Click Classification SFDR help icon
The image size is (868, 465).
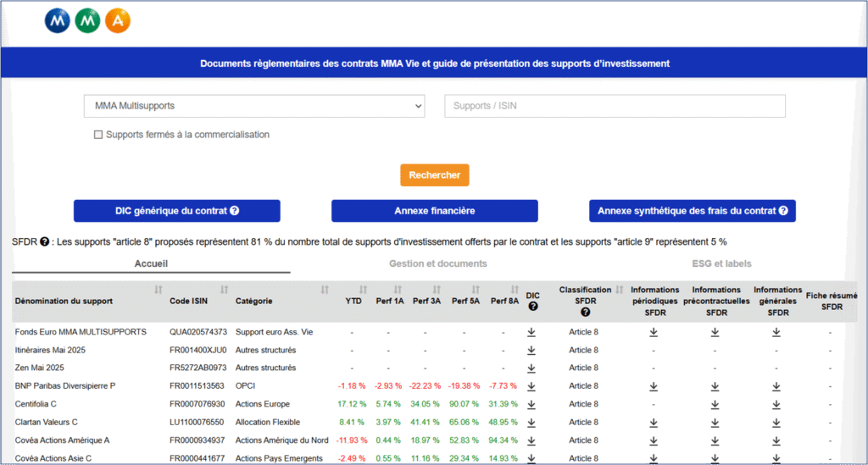pyautogui.click(x=585, y=313)
